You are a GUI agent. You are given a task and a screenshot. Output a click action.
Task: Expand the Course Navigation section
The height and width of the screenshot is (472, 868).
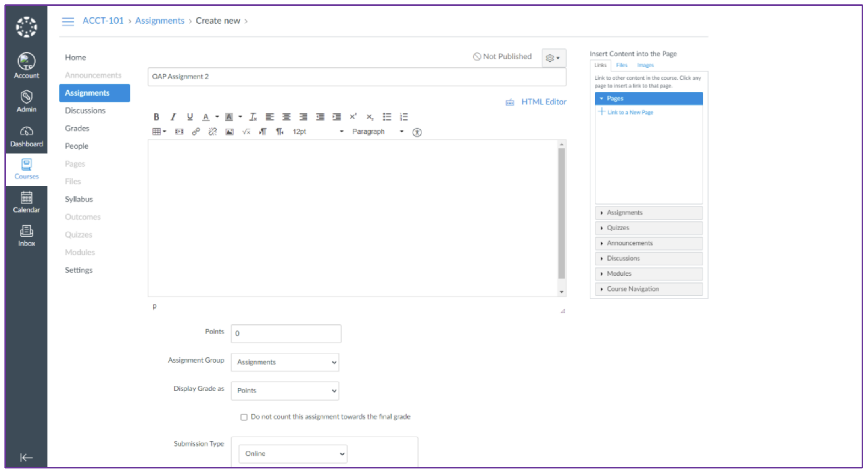coord(649,289)
